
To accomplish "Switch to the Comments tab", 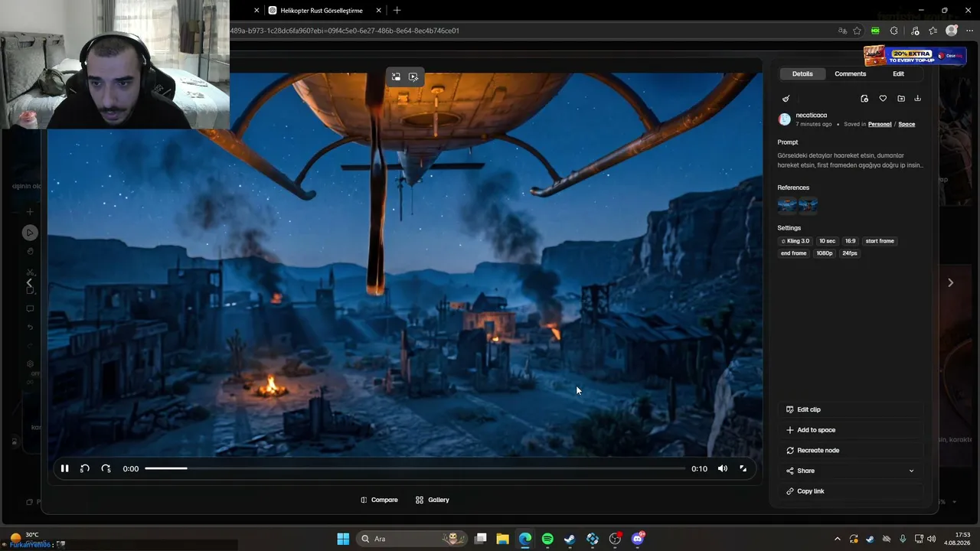I will pos(850,73).
